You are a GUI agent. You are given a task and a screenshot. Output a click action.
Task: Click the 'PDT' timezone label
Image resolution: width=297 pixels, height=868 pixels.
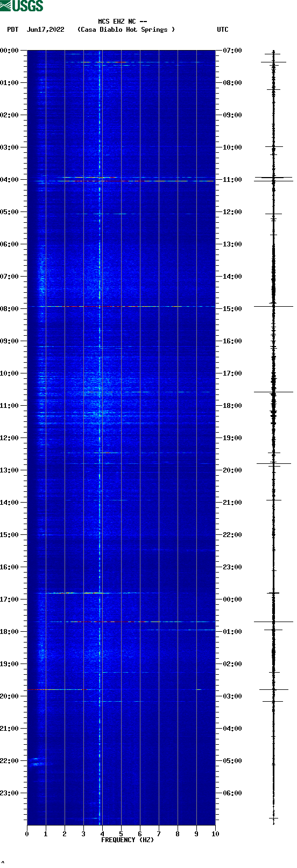point(12,30)
